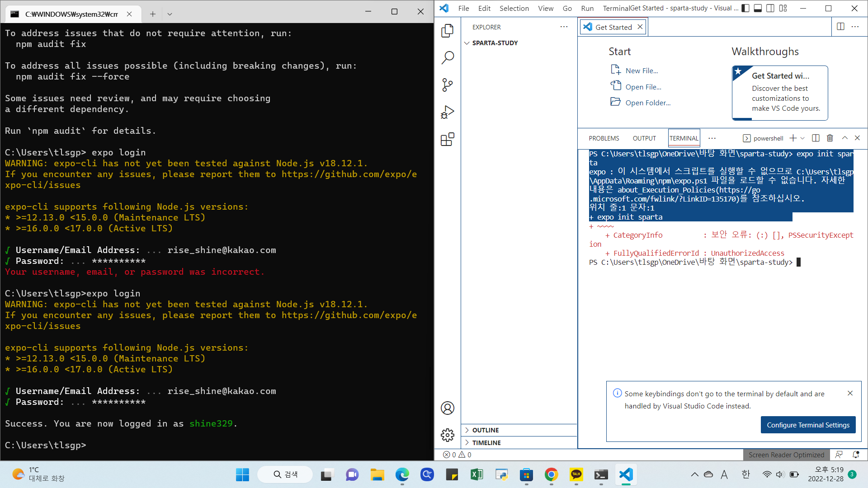This screenshot has width=868, height=488.
Task: Click the Explorer more actions ellipsis
Action: pyautogui.click(x=564, y=27)
